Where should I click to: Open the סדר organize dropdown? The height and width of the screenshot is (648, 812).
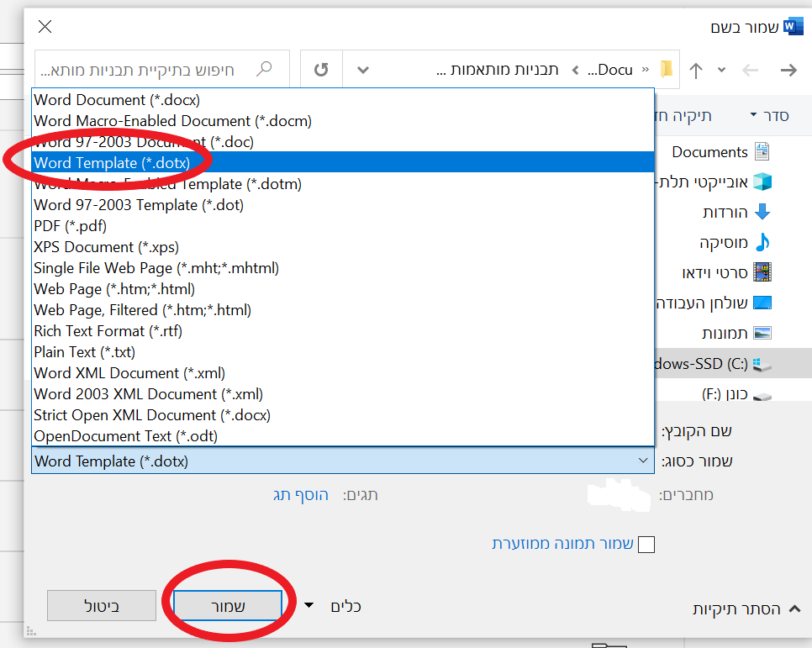(769, 115)
